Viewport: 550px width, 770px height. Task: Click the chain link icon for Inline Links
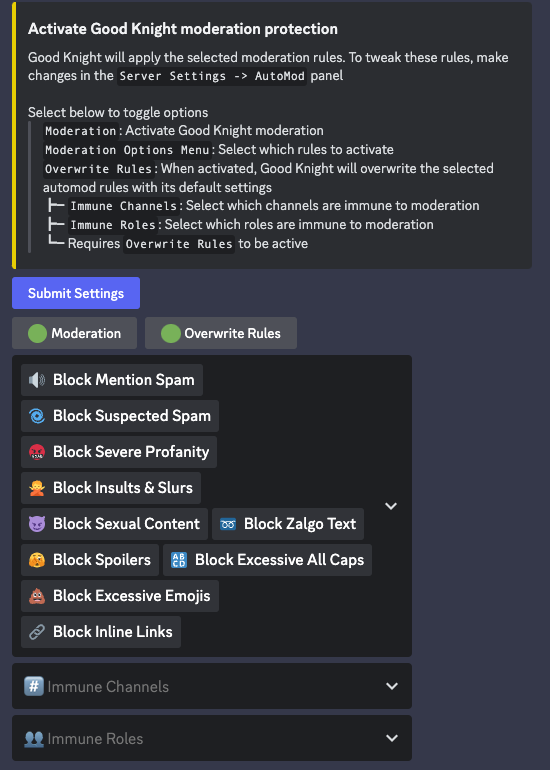(37, 632)
